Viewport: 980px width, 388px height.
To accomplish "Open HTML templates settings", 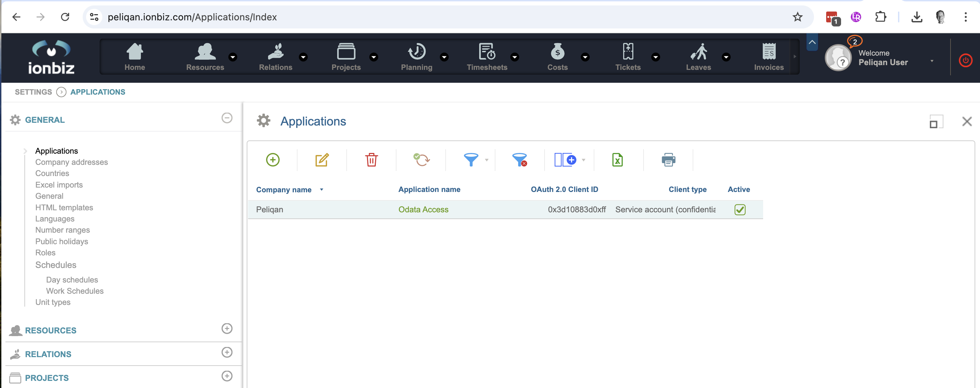I will tap(64, 208).
